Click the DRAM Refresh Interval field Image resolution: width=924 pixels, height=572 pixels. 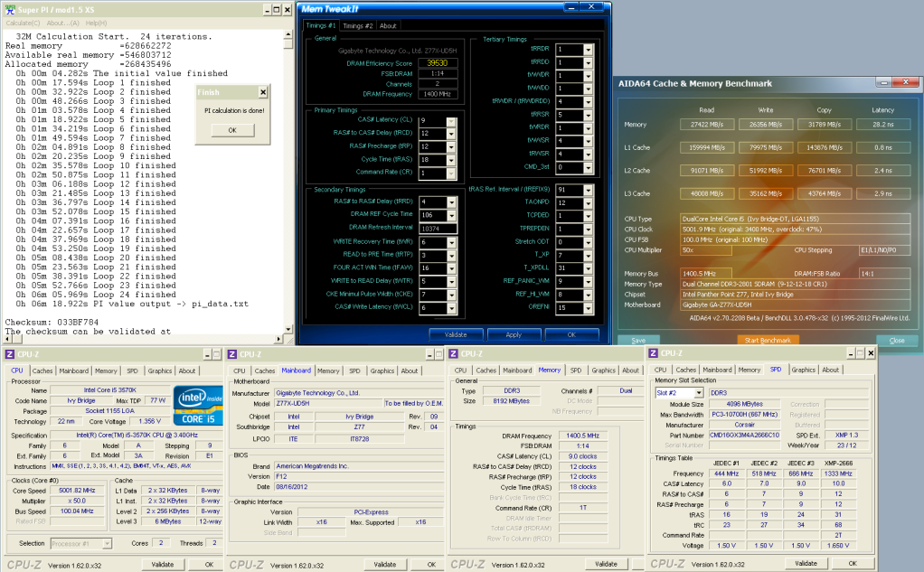click(x=438, y=228)
